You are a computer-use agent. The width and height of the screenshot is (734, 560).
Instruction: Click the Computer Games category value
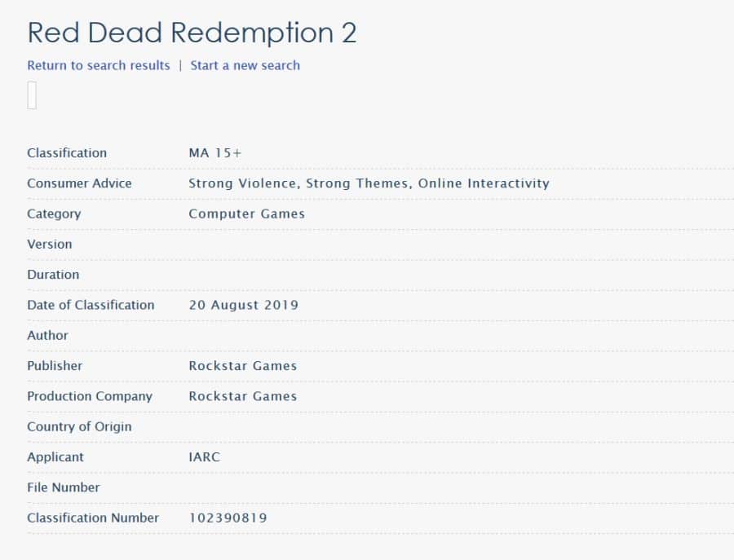(x=246, y=214)
